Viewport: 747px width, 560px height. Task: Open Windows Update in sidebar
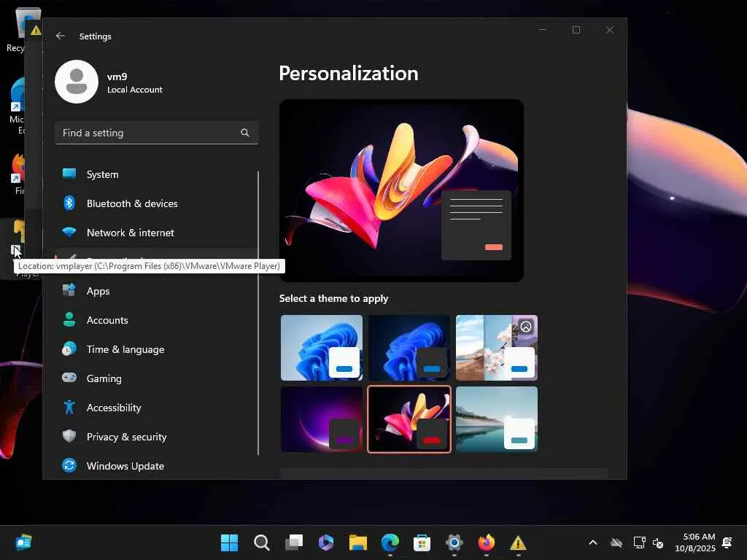tap(125, 466)
